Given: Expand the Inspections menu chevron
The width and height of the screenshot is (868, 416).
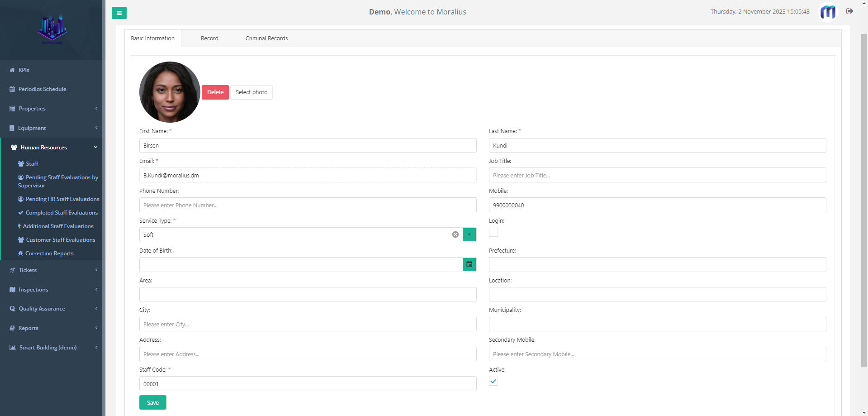Looking at the screenshot, I should coord(96,289).
